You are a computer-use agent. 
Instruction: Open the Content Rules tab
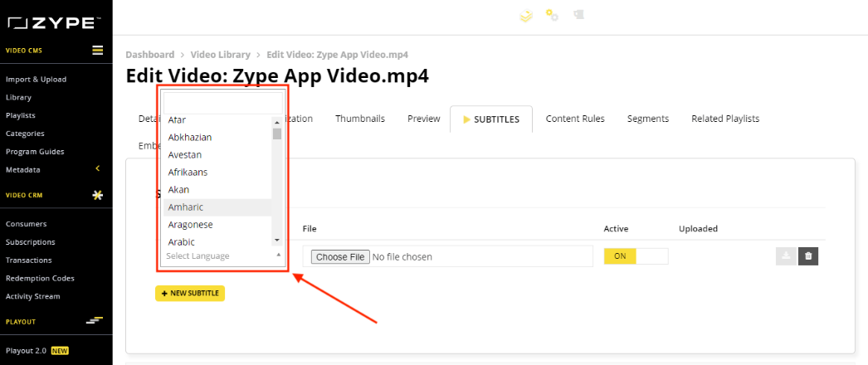click(x=574, y=119)
